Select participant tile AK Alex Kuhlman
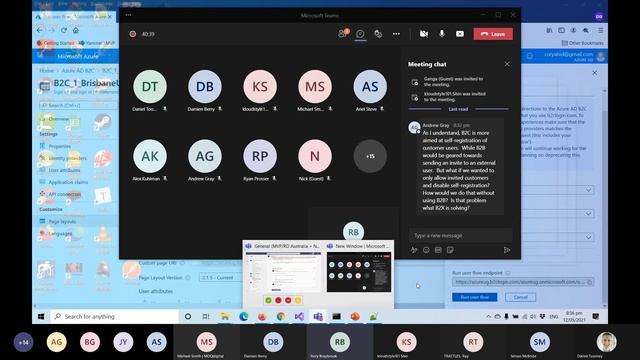The image size is (640, 360). pos(150,156)
